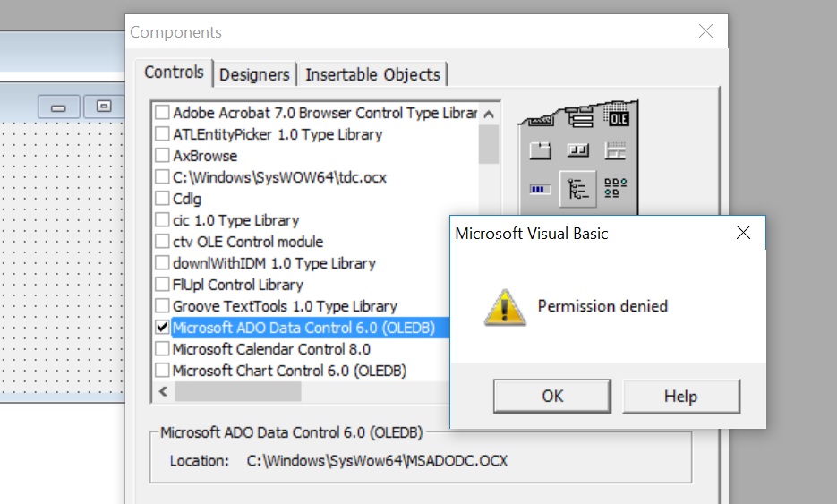Image resolution: width=837 pixels, height=504 pixels.
Task: Select the ATLEntityPicker 1.0 Type Library entry
Action: (278, 134)
